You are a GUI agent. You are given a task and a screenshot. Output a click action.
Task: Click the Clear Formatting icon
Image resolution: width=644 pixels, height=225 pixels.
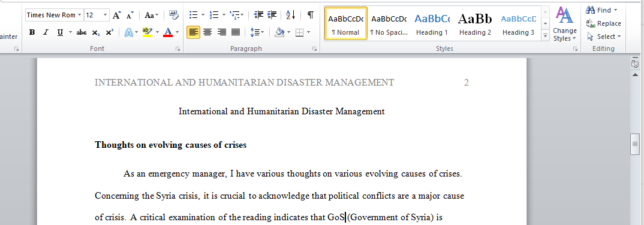[x=173, y=16]
